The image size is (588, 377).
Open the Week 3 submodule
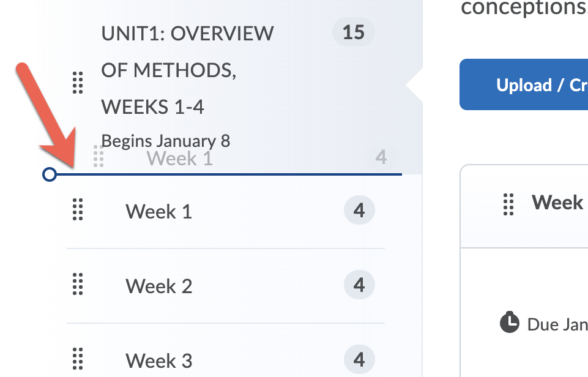158,360
